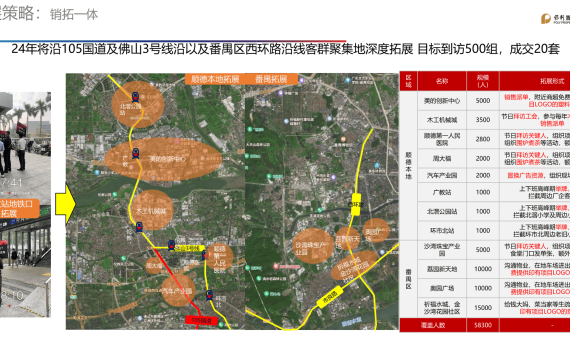570x360 pixels.
Task: Click the Poly company logo
Action: [555, 18]
